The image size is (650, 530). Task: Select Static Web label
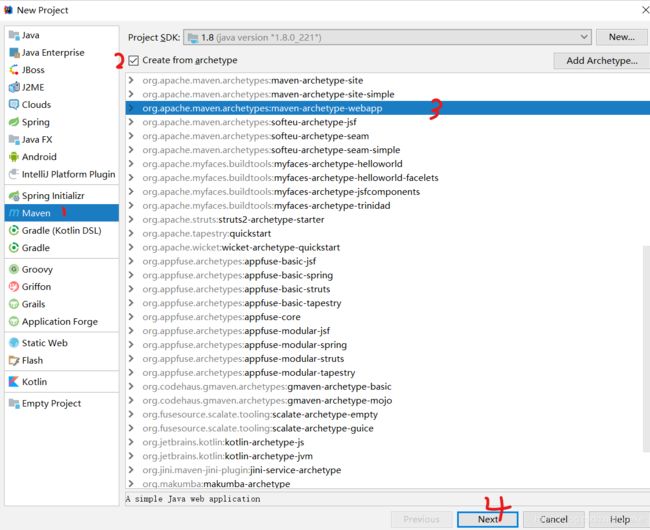pos(45,343)
